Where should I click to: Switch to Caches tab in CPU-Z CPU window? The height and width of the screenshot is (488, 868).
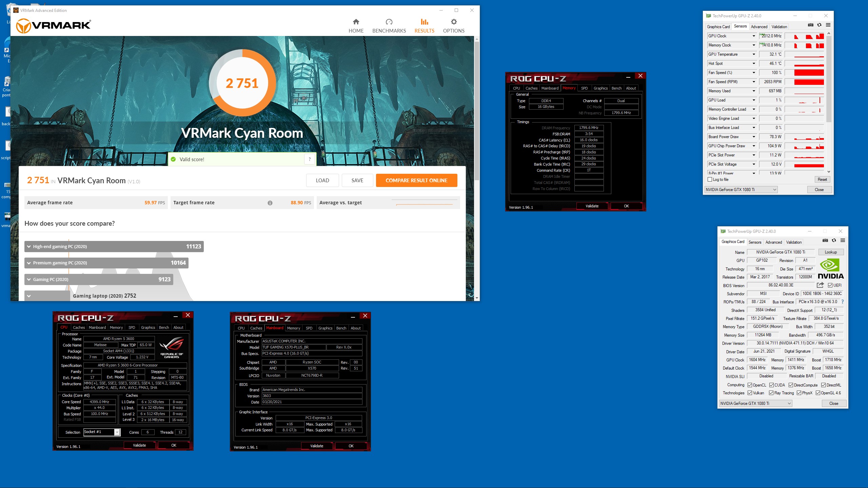click(x=79, y=328)
